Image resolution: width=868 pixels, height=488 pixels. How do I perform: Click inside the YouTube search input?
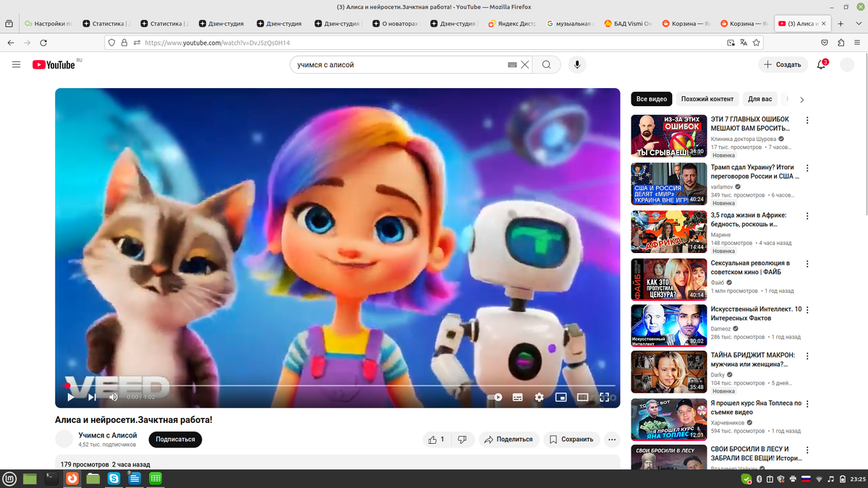click(x=398, y=65)
